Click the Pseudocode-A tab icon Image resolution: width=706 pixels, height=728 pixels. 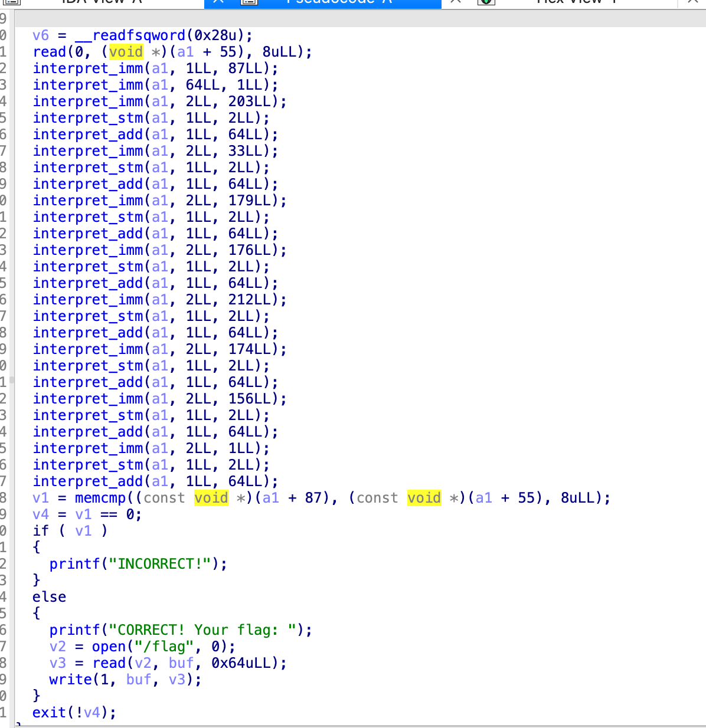[x=250, y=2]
